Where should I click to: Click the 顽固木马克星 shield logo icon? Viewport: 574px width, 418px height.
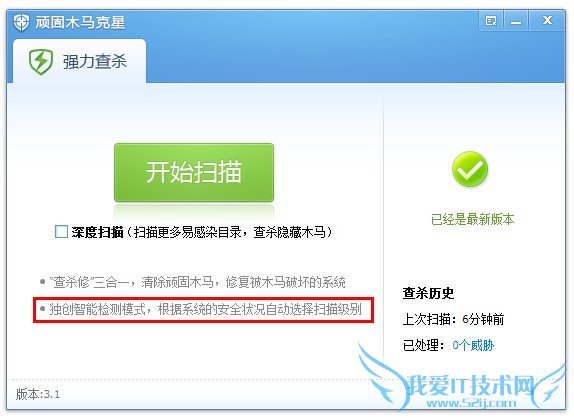pyautogui.click(x=21, y=23)
